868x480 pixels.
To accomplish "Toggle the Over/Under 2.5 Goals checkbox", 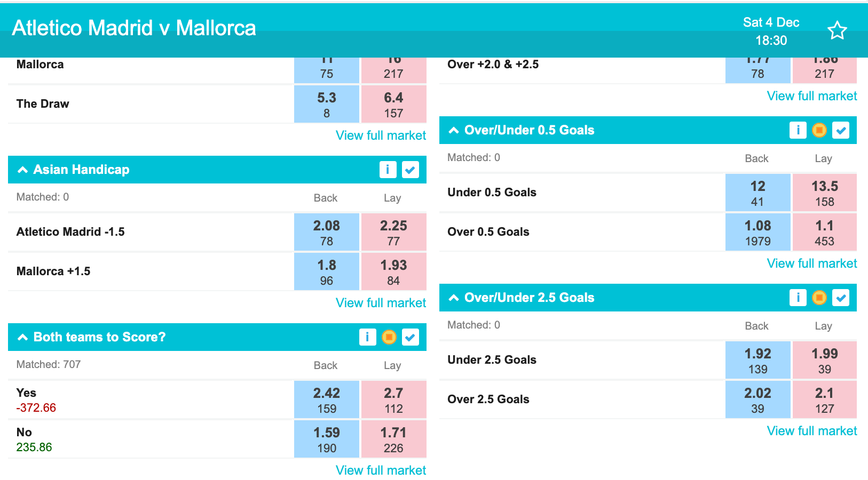I will coord(841,298).
